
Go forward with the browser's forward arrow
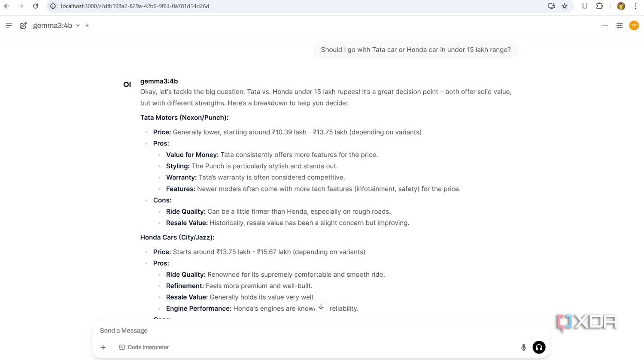pos(21,6)
